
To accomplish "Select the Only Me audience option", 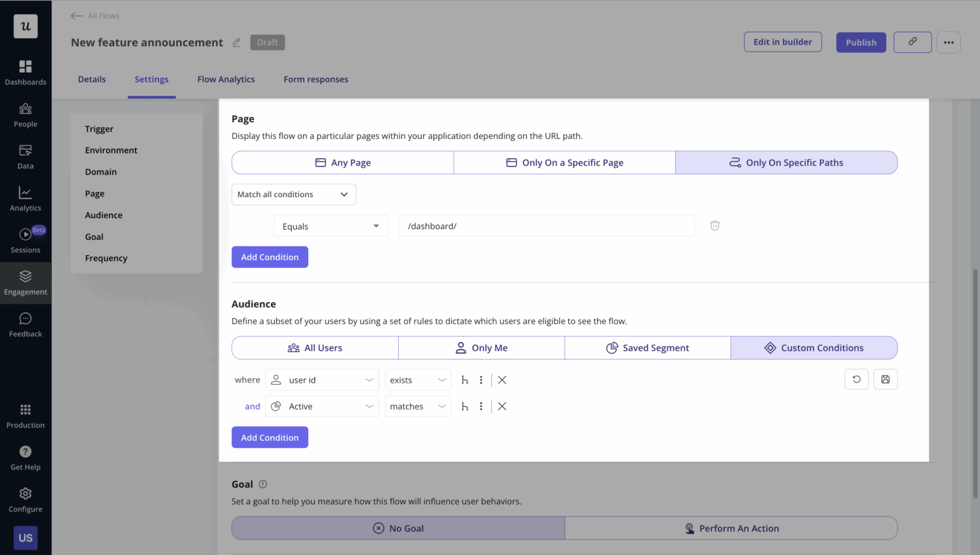I will (x=482, y=348).
